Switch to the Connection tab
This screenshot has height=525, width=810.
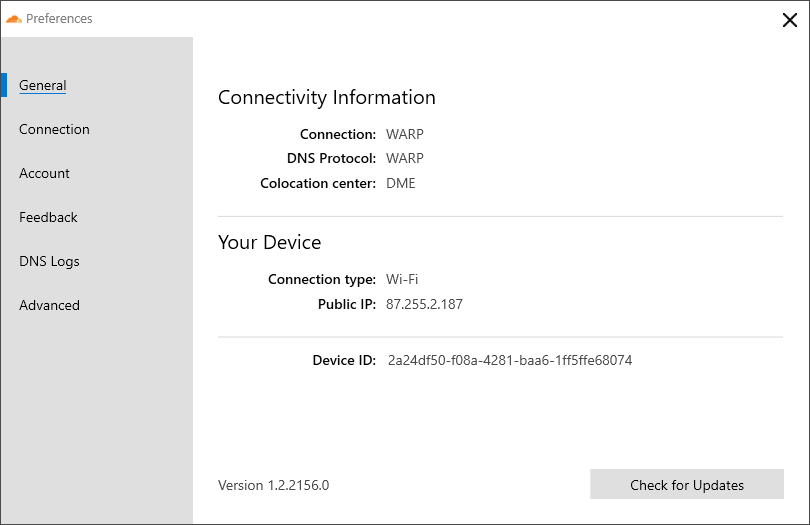[x=54, y=129]
